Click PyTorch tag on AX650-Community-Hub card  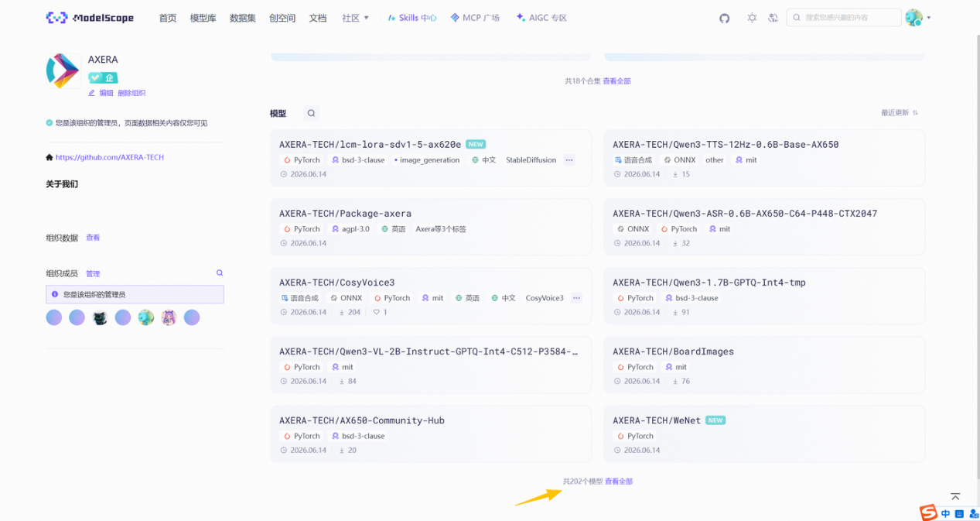tap(302, 436)
